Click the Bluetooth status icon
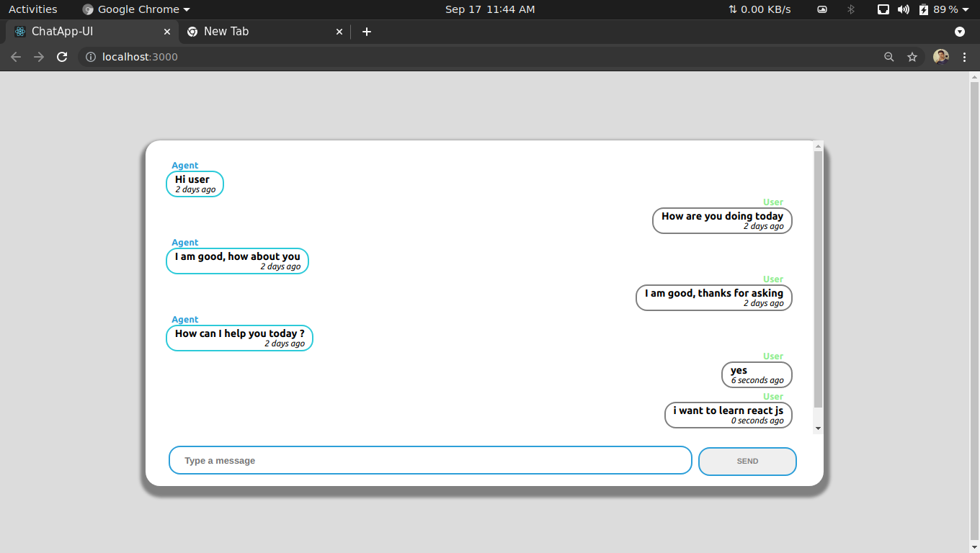This screenshot has height=553, width=980. (852, 9)
